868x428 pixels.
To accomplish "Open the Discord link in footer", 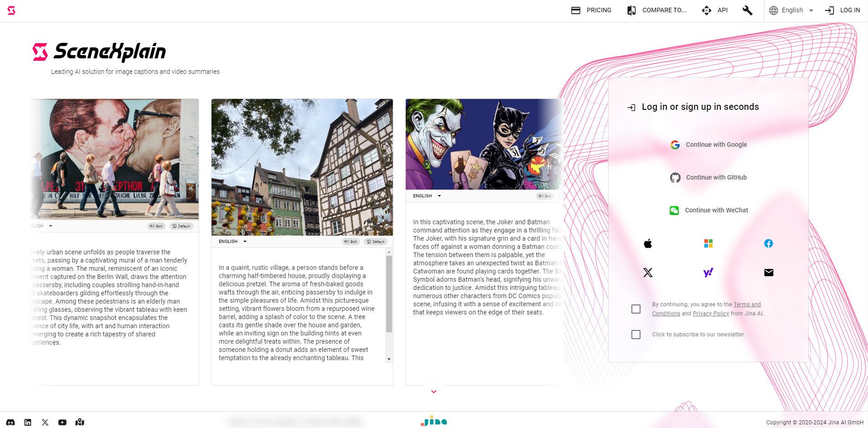I will (x=10, y=423).
